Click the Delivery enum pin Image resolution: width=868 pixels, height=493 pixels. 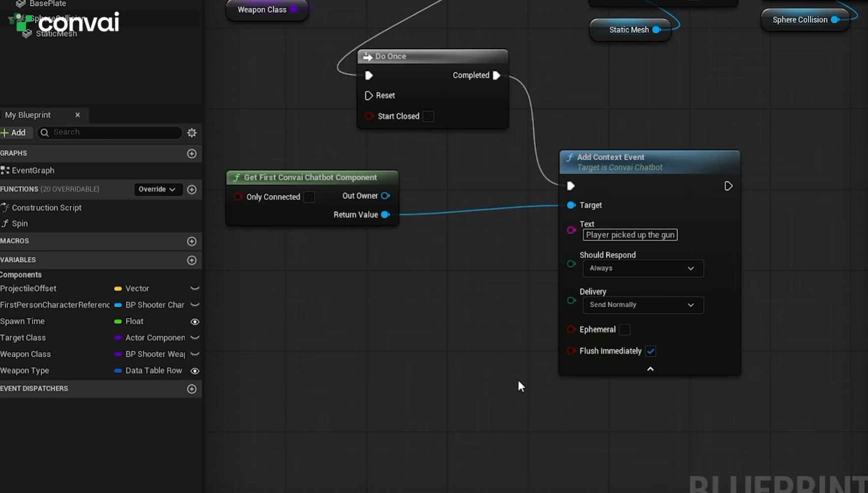571,300
